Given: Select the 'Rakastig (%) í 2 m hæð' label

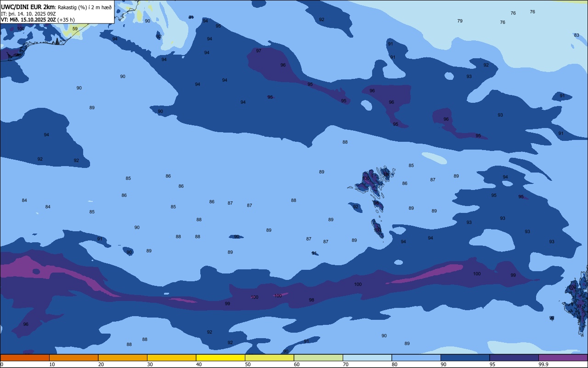Looking at the screenshot, I should coord(85,7).
